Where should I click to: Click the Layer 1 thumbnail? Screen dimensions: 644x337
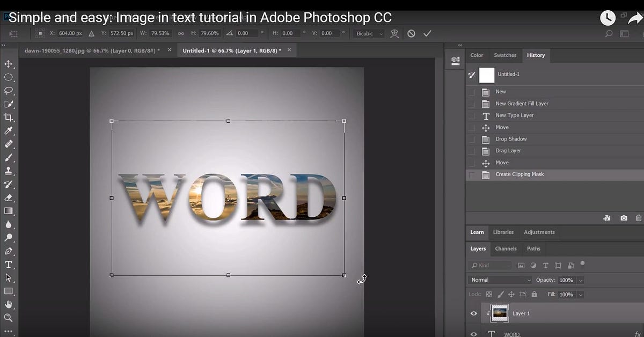(499, 313)
